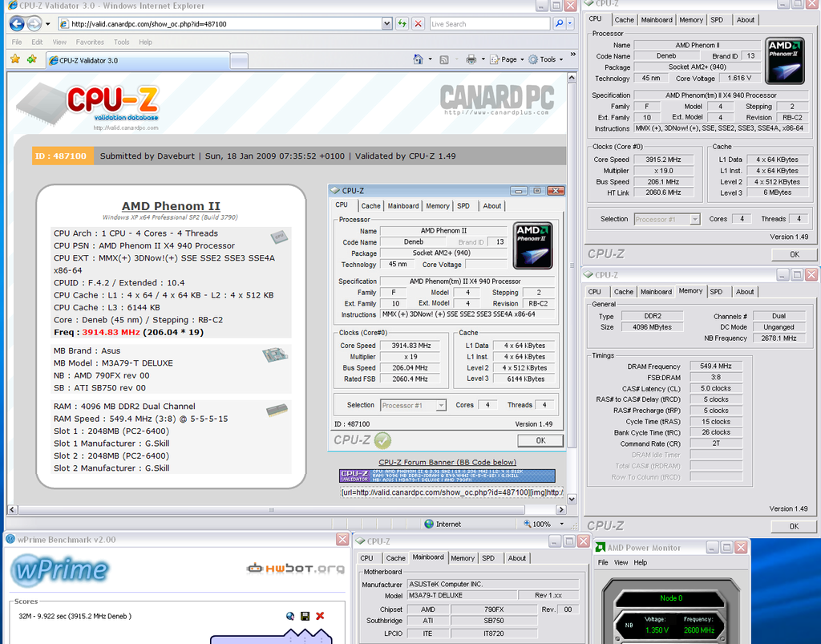Click the Live Search magnifier button
The image size is (821, 644).
[x=559, y=23]
